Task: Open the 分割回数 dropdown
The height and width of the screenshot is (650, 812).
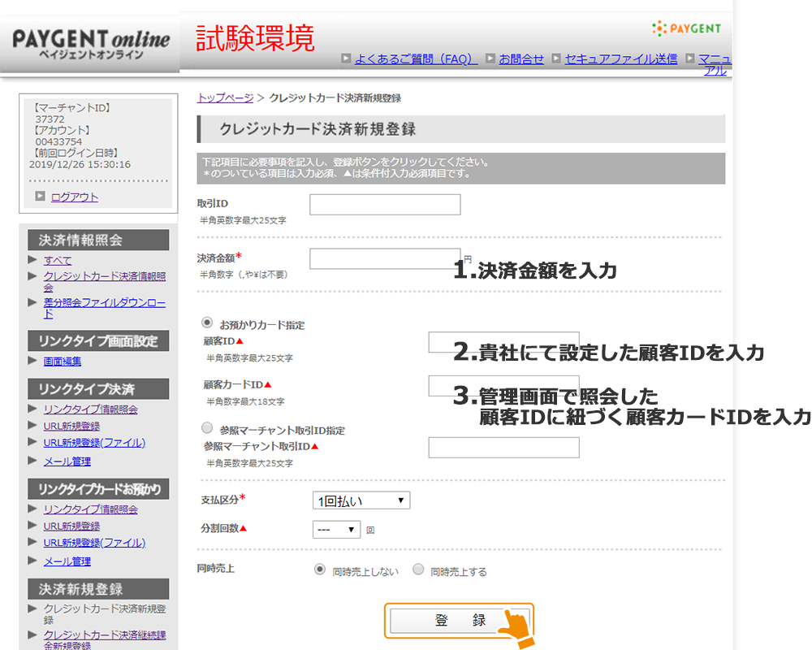Action: [337, 529]
